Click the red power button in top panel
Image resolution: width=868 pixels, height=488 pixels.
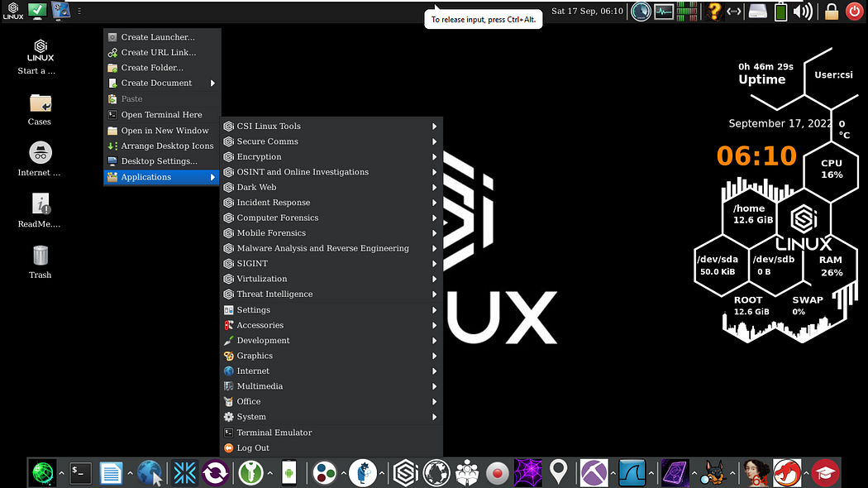coord(854,11)
